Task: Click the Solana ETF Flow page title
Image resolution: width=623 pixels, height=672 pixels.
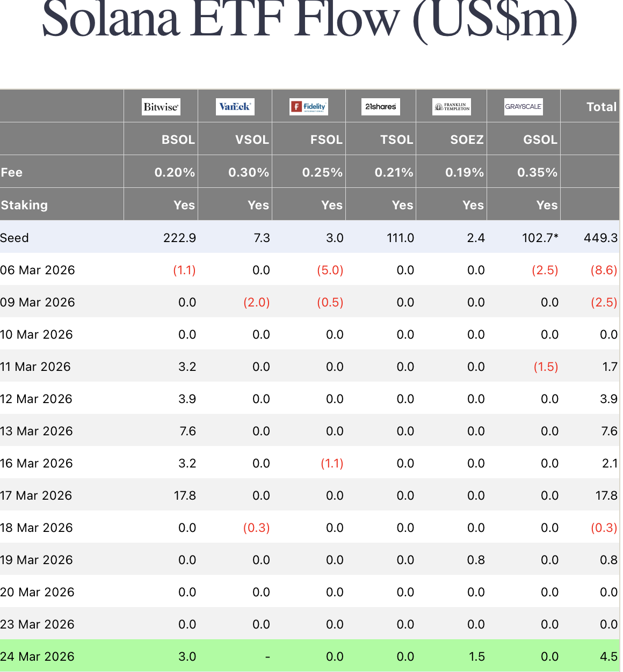Action: pyautogui.click(x=310, y=20)
